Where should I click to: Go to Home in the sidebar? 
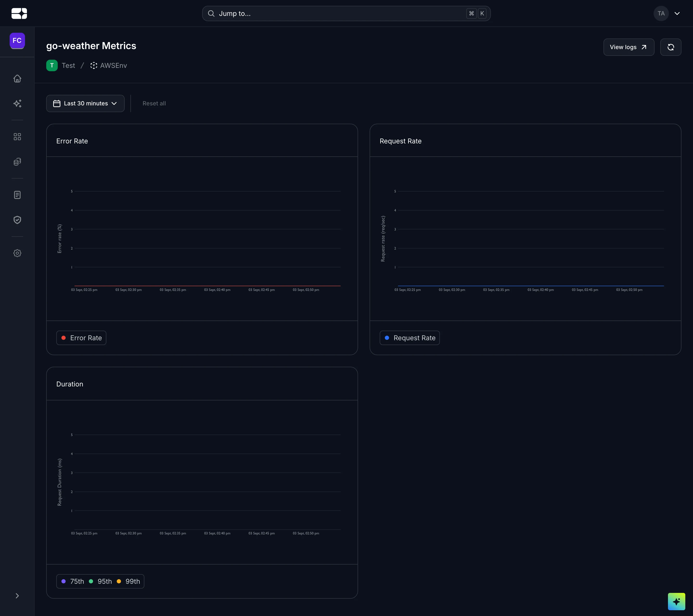pyautogui.click(x=17, y=79)
